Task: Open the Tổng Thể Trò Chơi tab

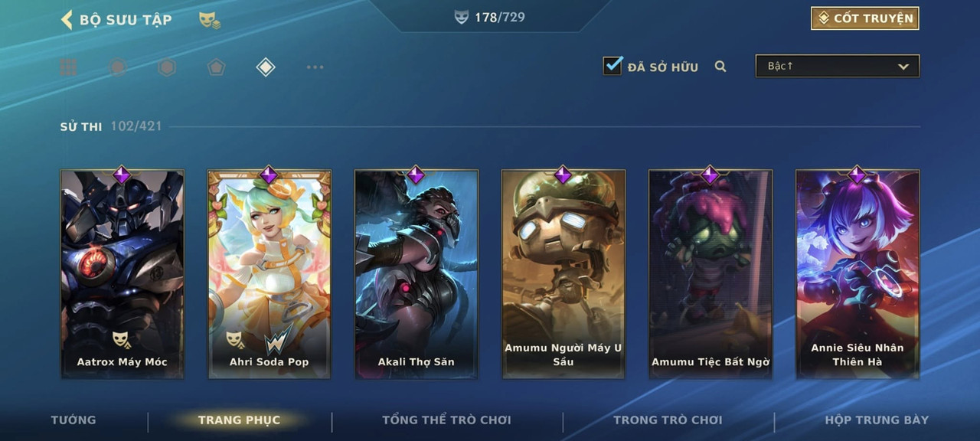Action: click(446, 420)
